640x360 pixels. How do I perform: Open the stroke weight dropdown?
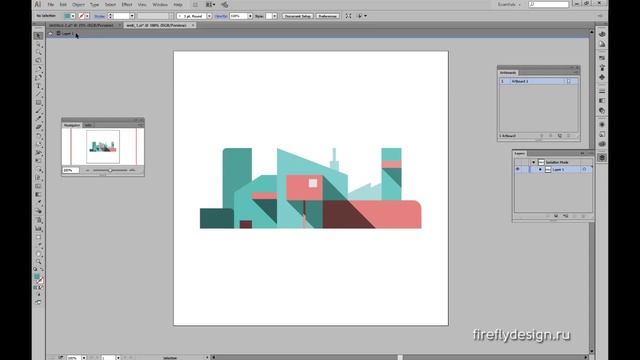[132, 16]
